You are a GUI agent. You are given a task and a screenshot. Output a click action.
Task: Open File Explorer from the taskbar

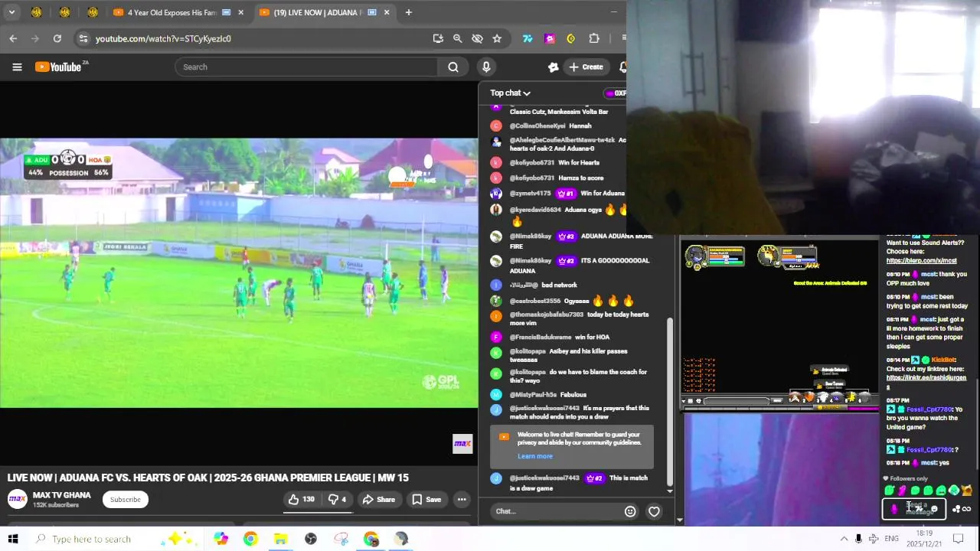point(280,539)
